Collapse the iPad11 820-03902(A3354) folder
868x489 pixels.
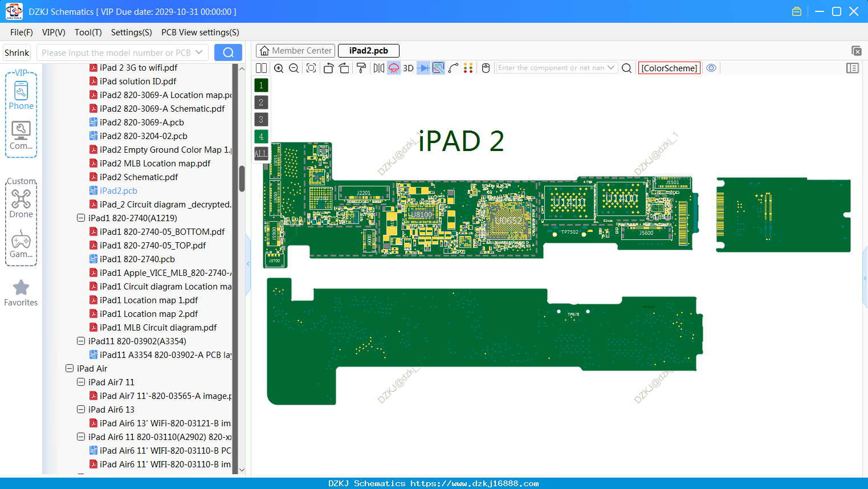click(x=81, y=341)
